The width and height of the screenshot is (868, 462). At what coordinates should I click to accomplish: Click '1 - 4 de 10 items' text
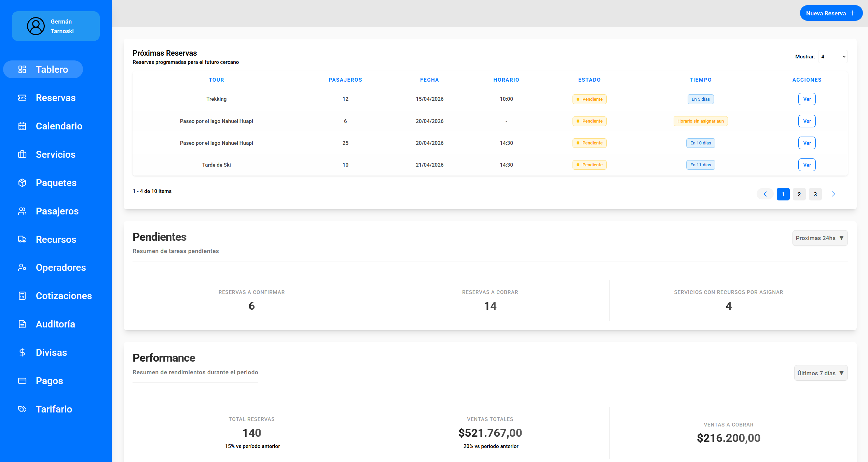click(152, 191)
